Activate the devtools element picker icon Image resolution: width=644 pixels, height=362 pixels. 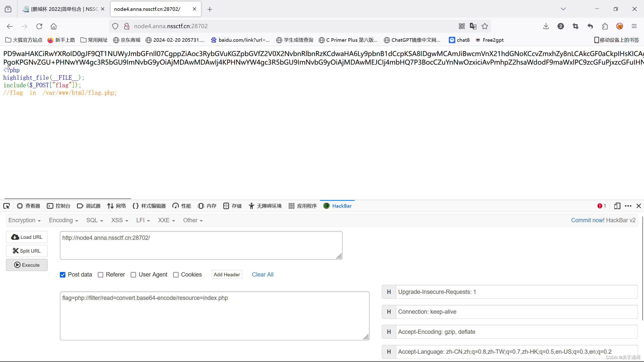7,206
